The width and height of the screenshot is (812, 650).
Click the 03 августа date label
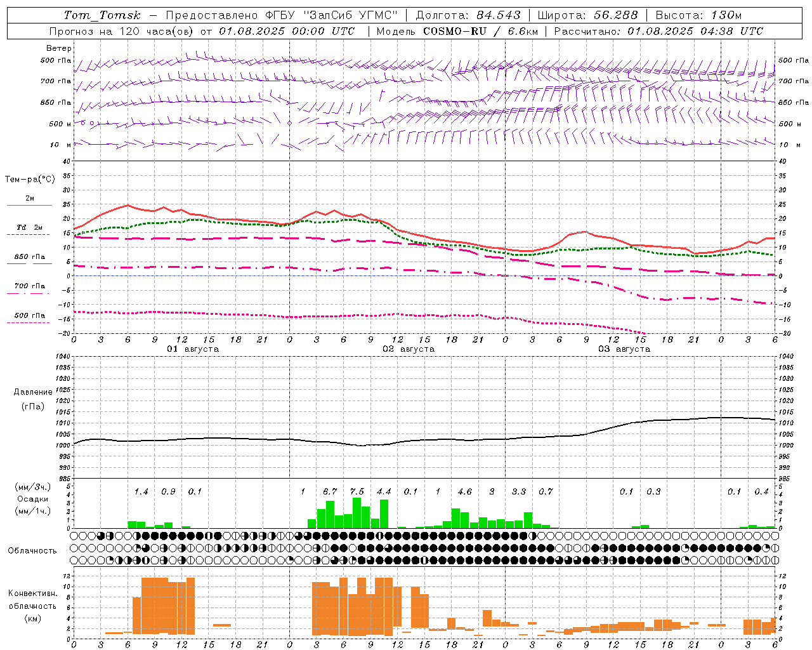[x=624, y=349]
